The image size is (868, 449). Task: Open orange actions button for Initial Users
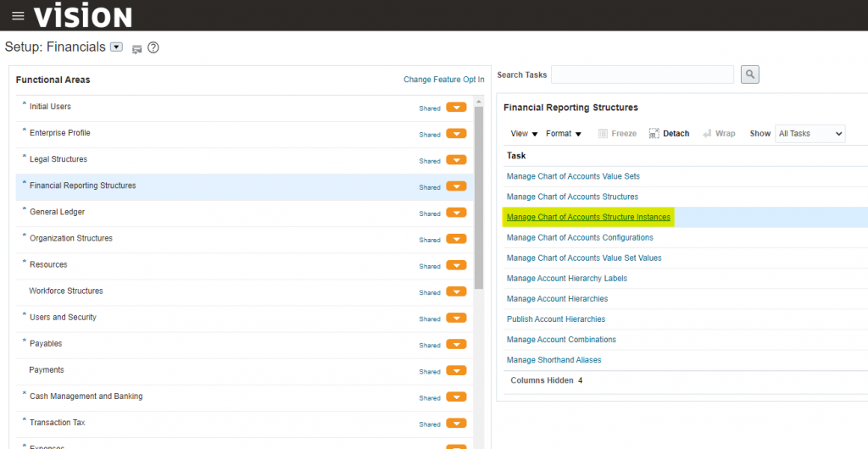coord(456,107)
